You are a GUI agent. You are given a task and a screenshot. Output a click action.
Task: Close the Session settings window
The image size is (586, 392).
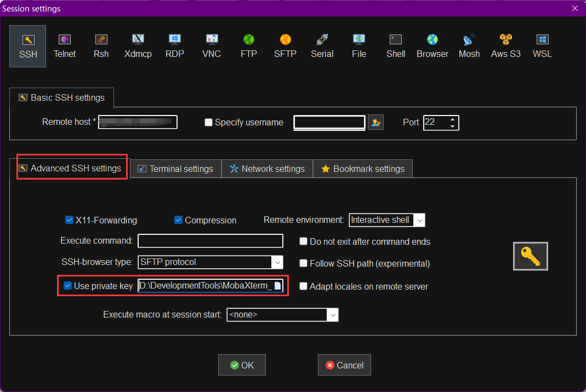[575, 8]
